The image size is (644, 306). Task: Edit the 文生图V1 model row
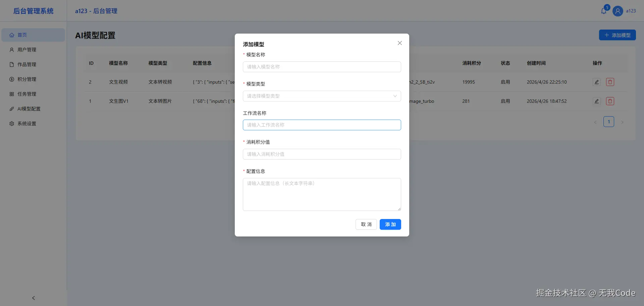[x=596, y=101]
